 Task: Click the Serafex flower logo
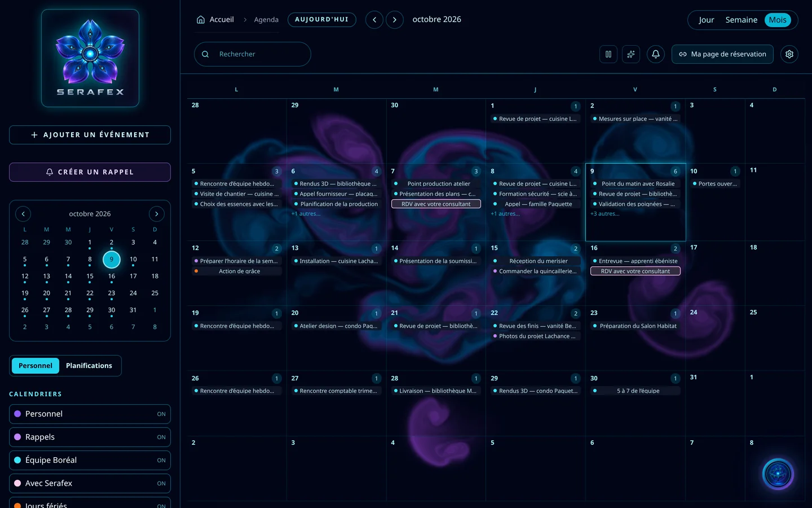(x=90, y=58)
